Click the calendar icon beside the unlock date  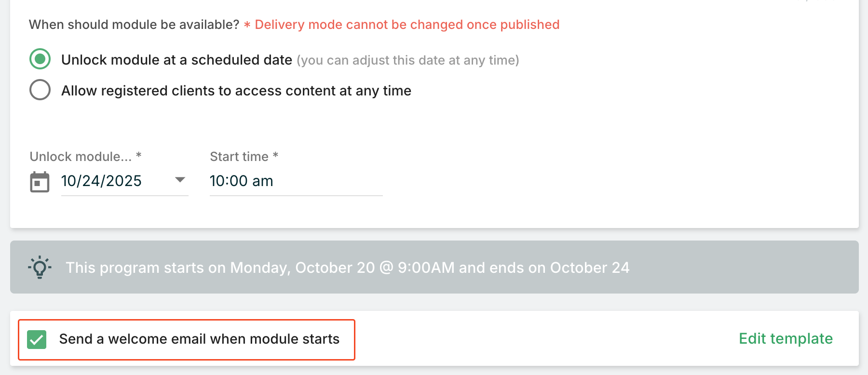(40, 182)
